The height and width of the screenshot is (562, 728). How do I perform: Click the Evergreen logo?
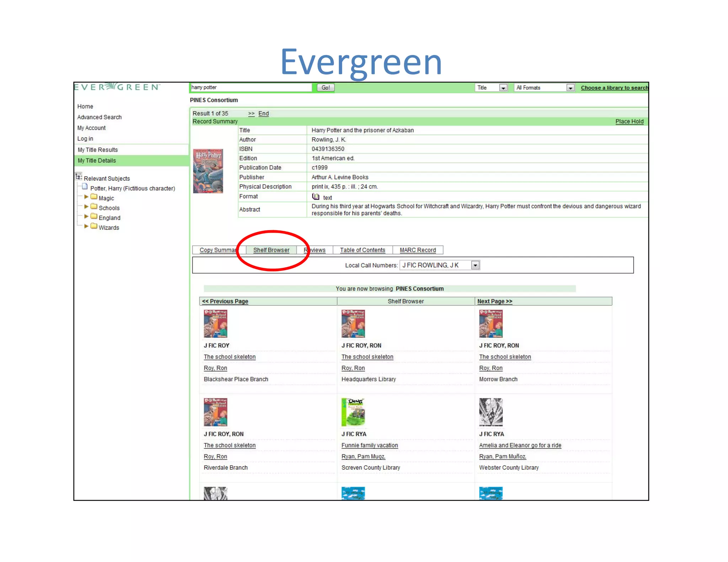(117, 87)
